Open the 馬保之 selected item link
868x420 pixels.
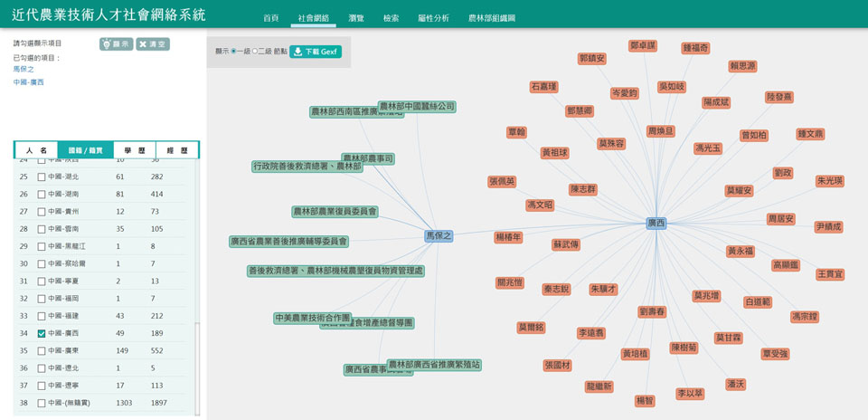coord(24,69)
